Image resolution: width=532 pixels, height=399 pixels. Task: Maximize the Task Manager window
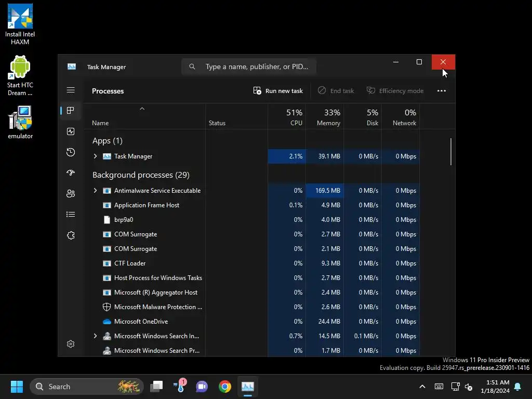click(x=419, y=62)
